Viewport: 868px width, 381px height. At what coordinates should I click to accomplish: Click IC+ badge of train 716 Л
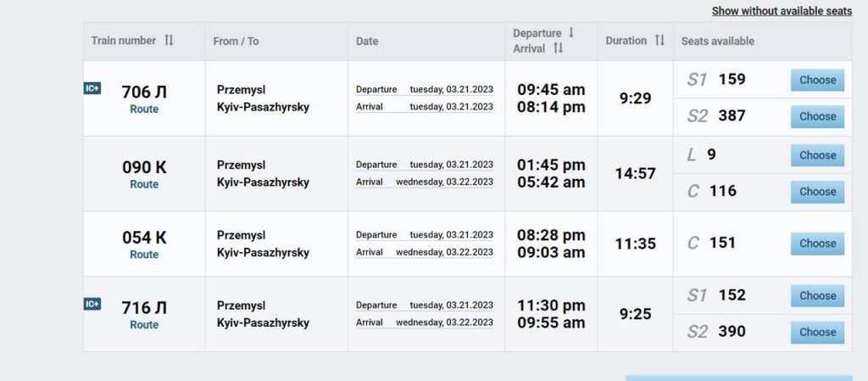click(x=92, y=304)
